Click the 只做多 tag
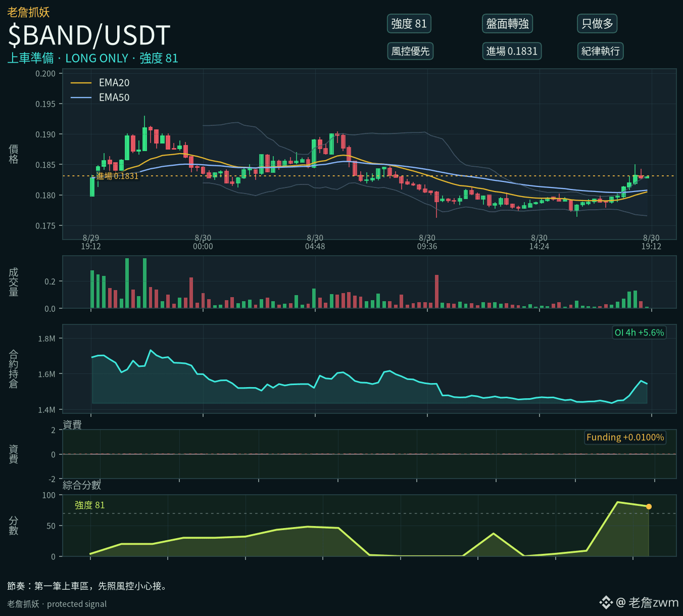 pos(597,24)
